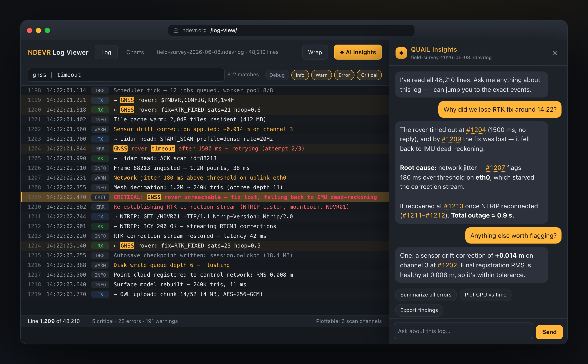This screenshot has height=364, width=588.
Task: Click the Summarize all errors suggestion
Action: [426, 295]
